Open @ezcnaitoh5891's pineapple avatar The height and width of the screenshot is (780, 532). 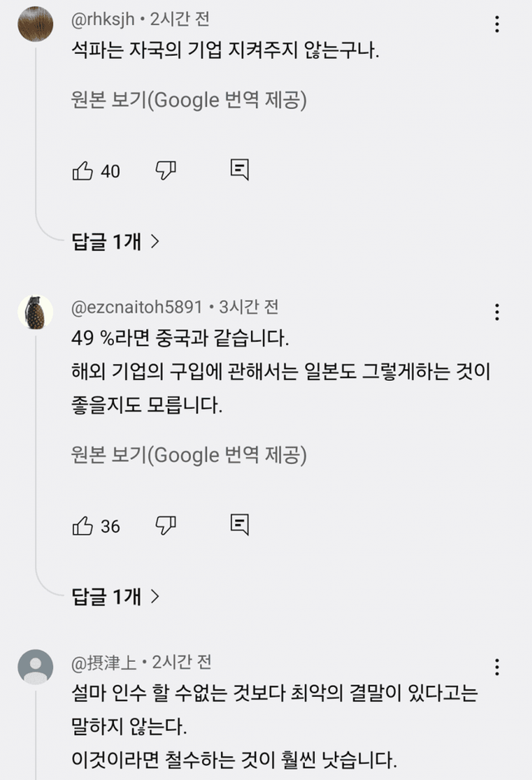36,312
